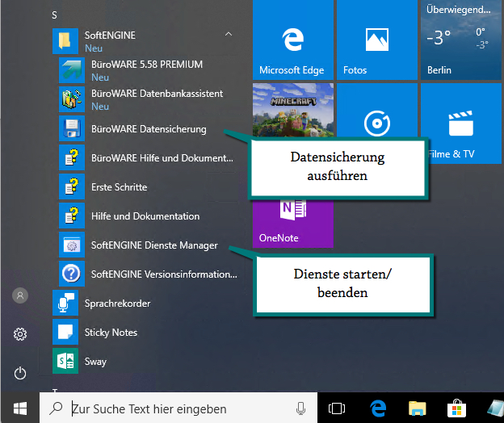Open SoftENGINE Versionsinformation entry
Viewport: 504px width, 423px height.
coord(163,274)
